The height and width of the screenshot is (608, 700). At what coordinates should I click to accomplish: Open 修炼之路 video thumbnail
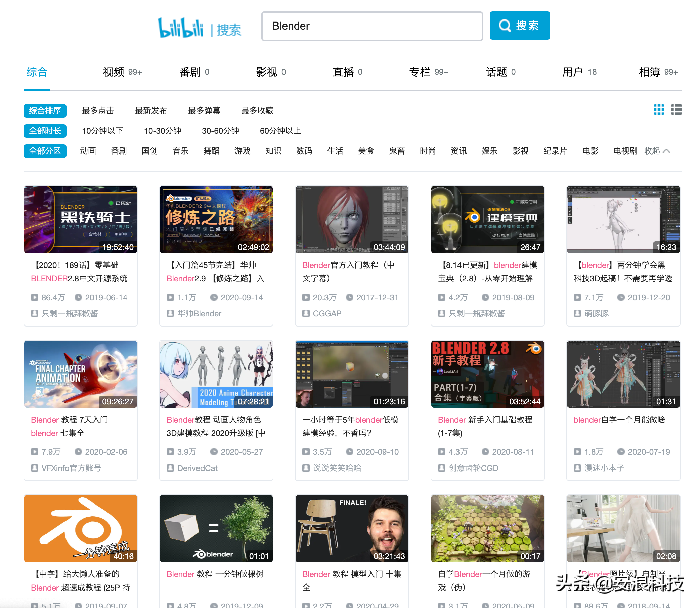point(216,219)
